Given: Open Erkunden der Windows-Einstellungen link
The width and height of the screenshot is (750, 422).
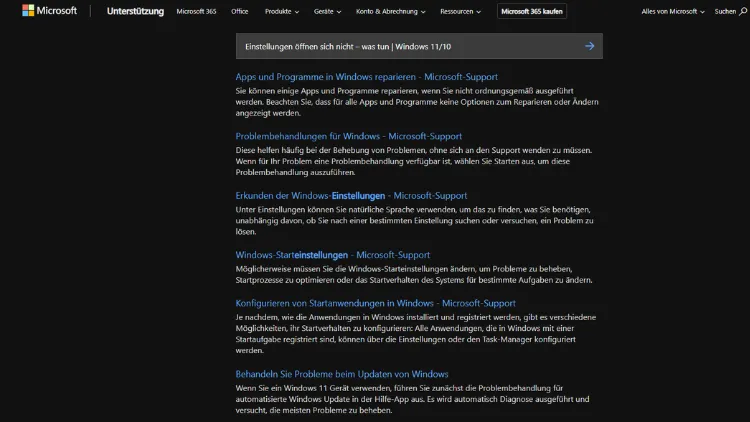Looking at the screenshot, I should (351, 196).
